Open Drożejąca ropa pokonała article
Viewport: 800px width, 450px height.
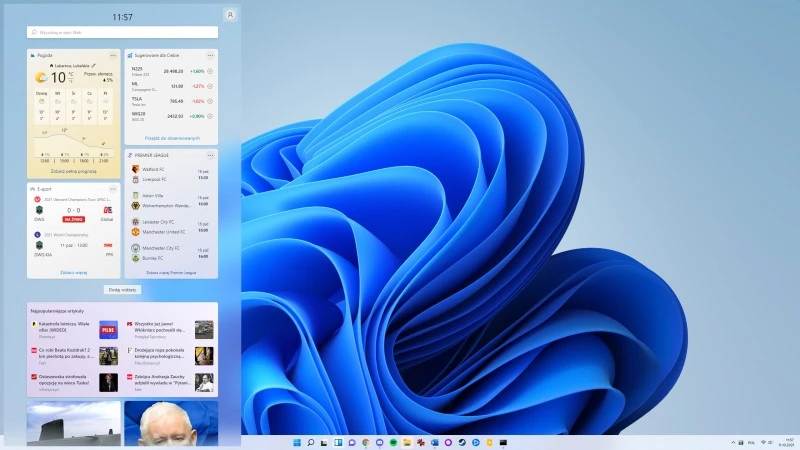coord(170,356)
